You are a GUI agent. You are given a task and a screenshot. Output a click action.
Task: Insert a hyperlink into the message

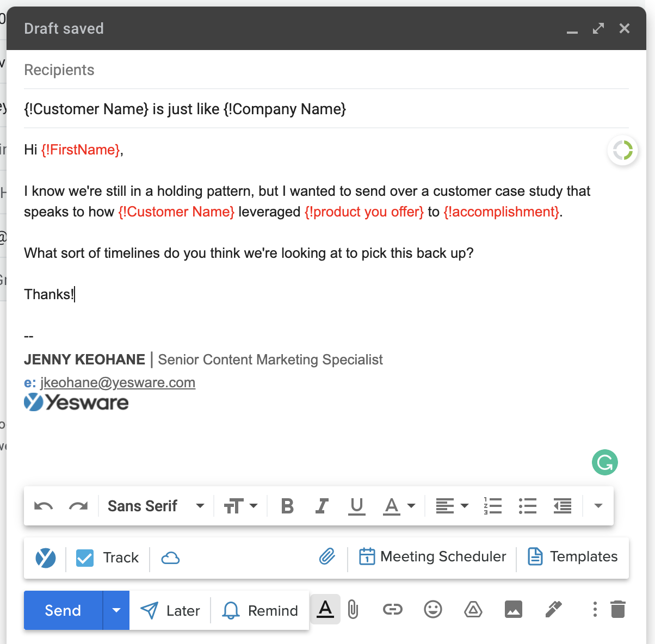393,610
